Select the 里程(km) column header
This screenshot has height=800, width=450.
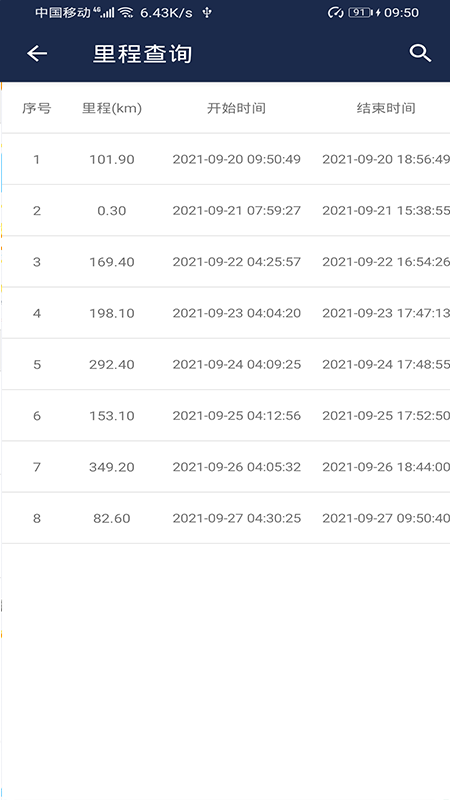pos(112,108)
